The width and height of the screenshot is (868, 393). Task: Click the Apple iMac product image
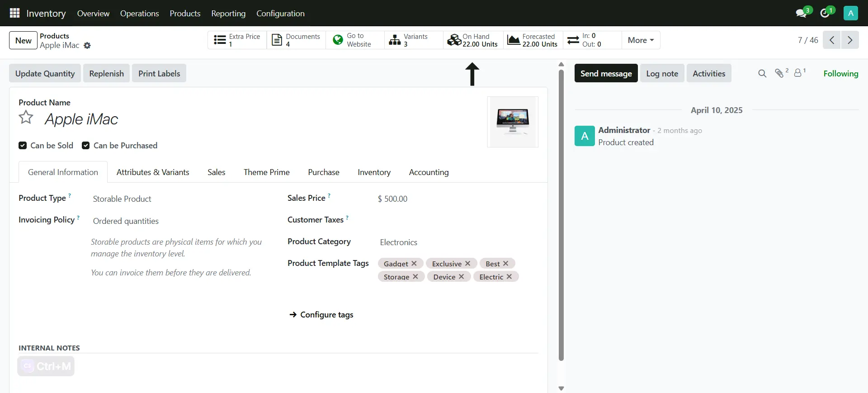513,122
